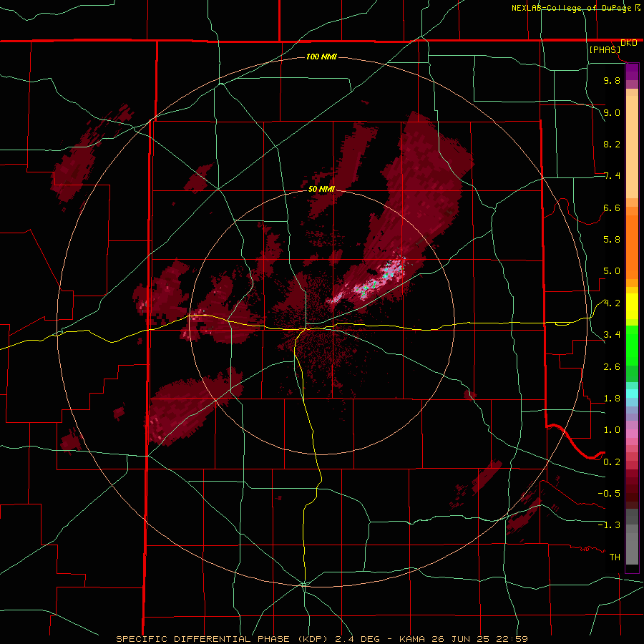
Task: Click the 1.0 value on the scale
Action: [612, 430]
